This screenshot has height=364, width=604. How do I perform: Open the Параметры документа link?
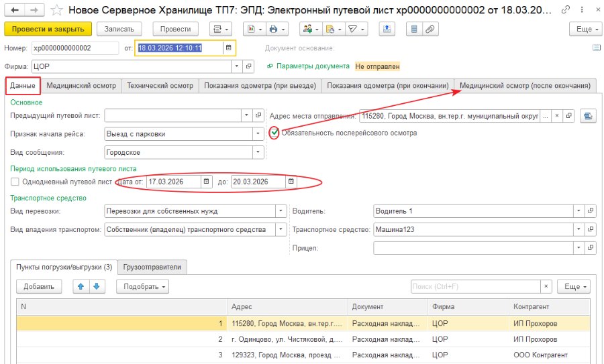[x=313, y=66]
